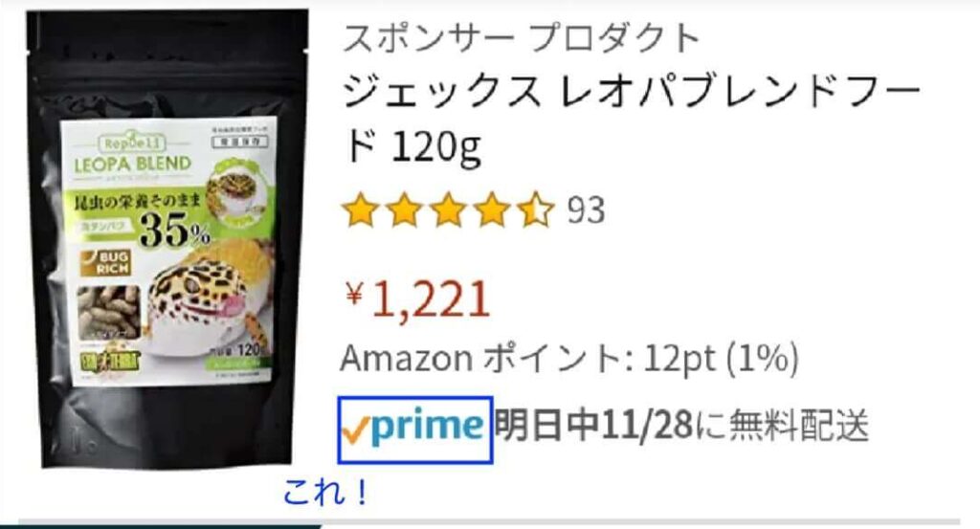Click the star rating icons

click(x=448, y=209)
